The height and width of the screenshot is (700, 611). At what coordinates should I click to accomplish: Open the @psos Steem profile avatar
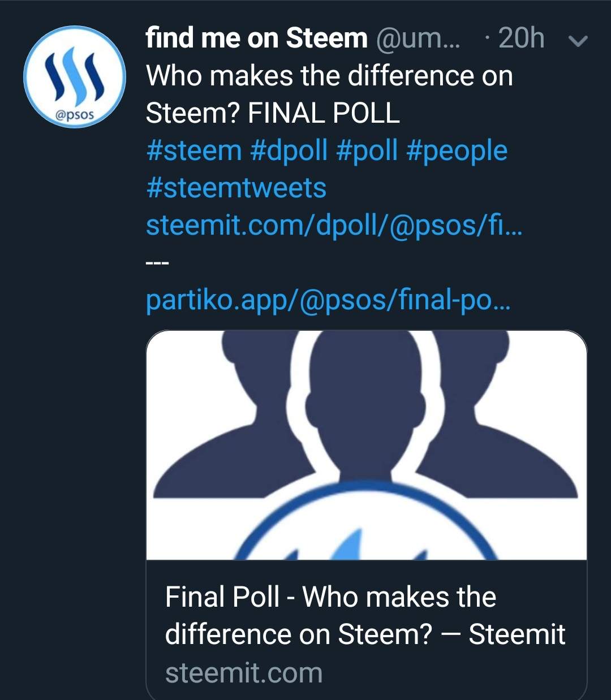pos(74,76)
